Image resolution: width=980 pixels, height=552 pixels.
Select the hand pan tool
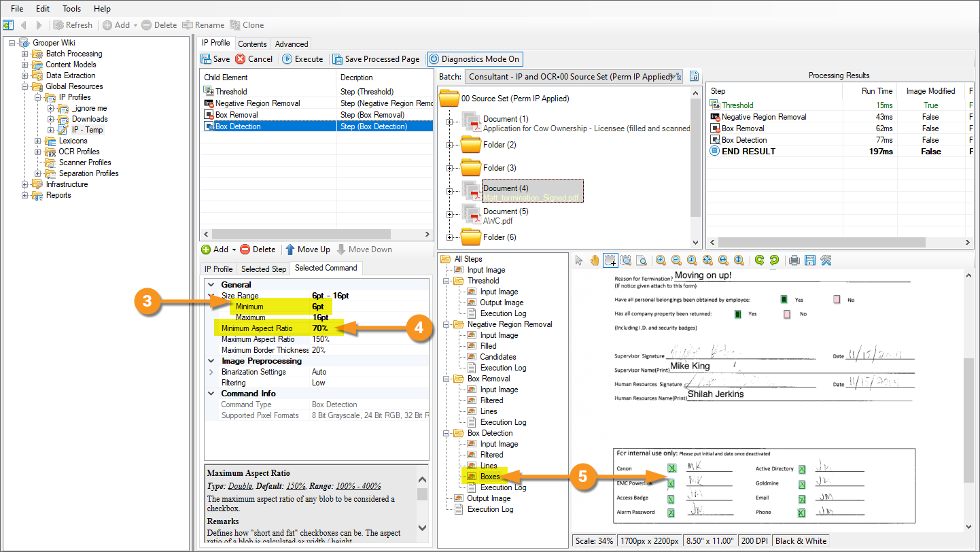pos(595,260)
